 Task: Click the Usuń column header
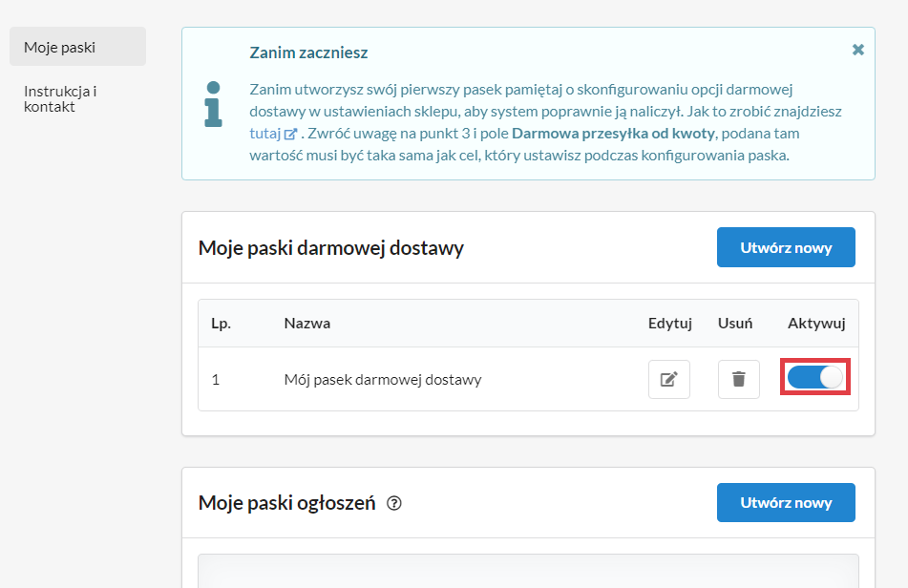735,323
